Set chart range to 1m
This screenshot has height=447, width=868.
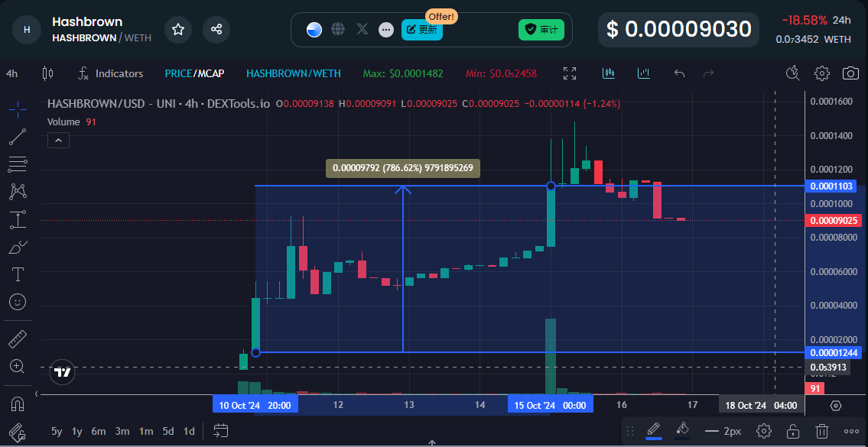click(x=146, y=431)
